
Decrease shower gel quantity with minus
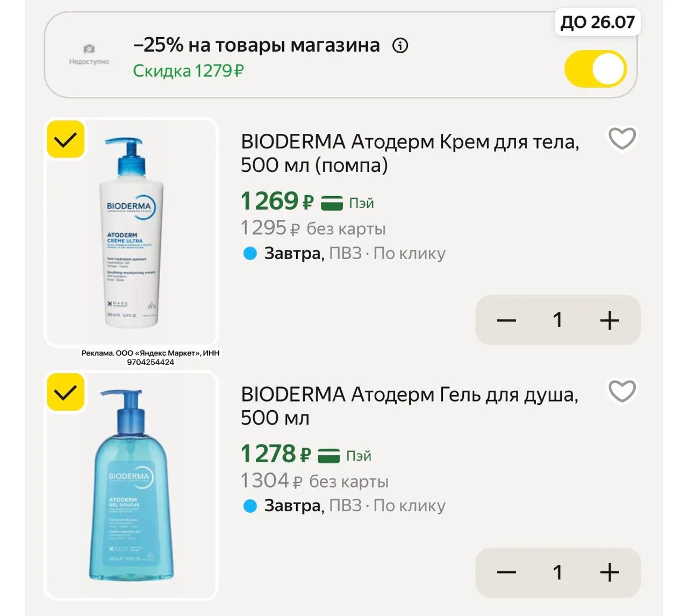tap(506, 572)
